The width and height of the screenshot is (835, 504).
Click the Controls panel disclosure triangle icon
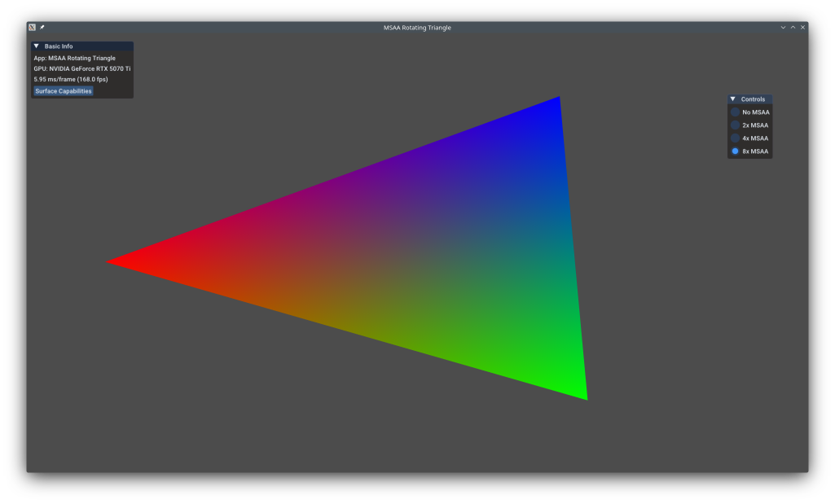click(732, 99)
